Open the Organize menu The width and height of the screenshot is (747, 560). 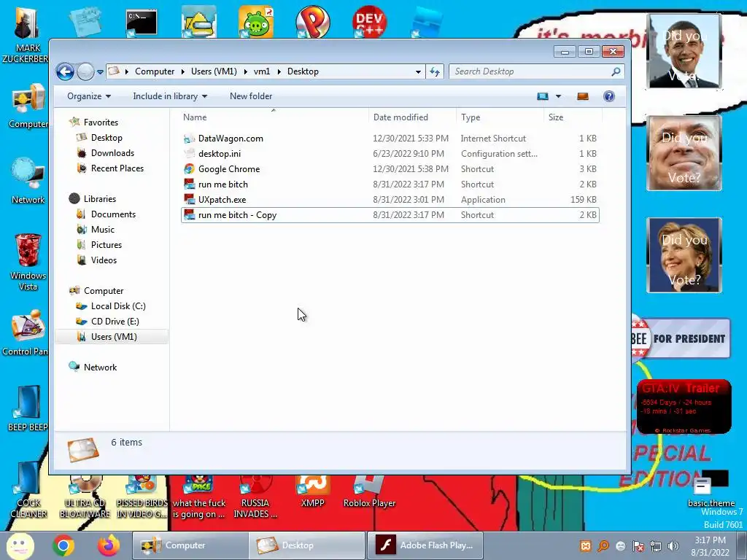coord(88,96)
